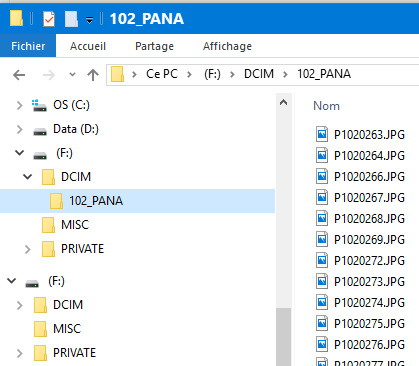Click the folder icon in the title bar

tap(16, 18)
